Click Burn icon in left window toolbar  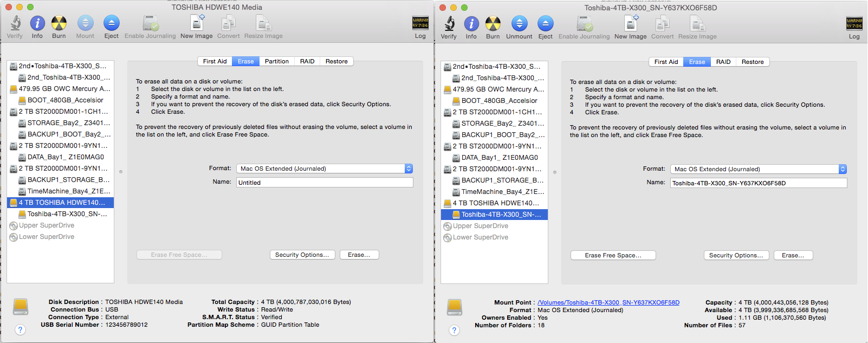[x=59, y=23]
